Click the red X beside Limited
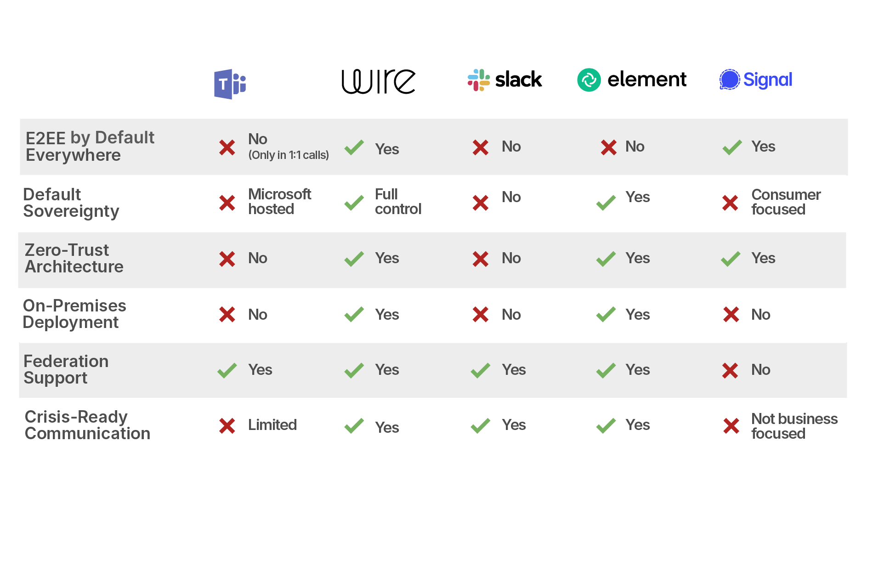873x588 pixels. 227,426
